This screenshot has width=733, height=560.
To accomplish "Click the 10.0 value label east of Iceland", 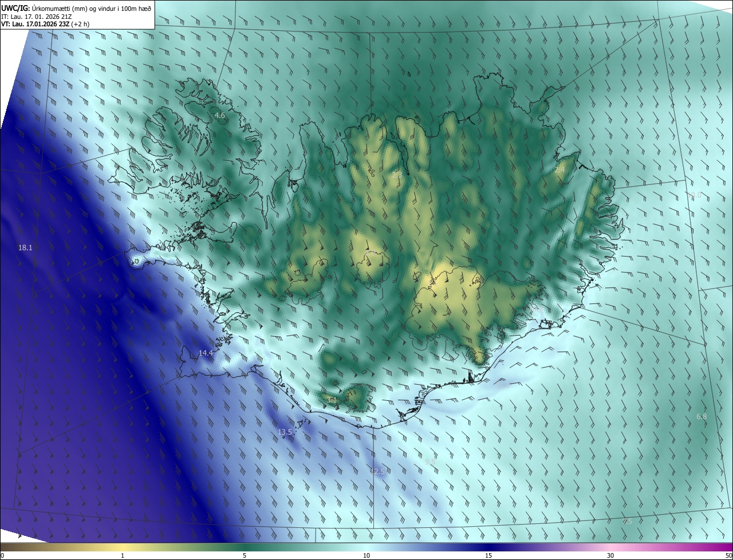I will coord(694,195).
